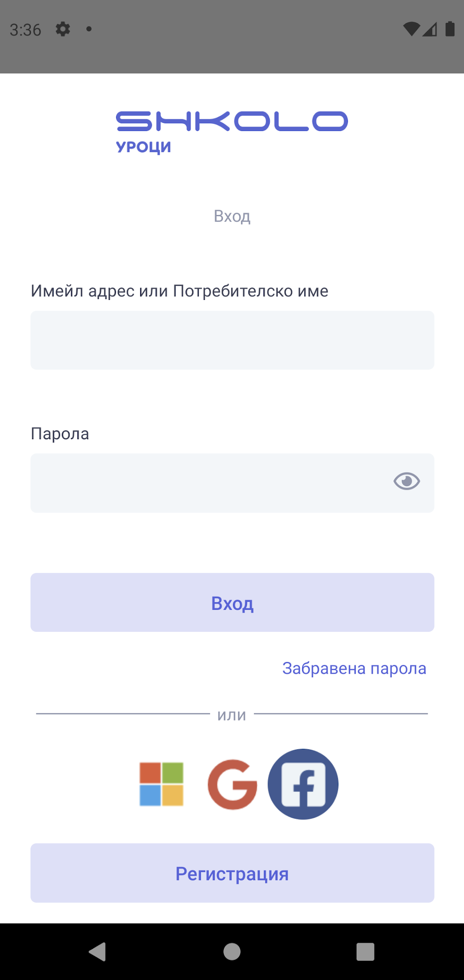Viewport: 464px width, 980px height.
Task: Tap the Wi-Fi status icon
Action: pos(411,29)
